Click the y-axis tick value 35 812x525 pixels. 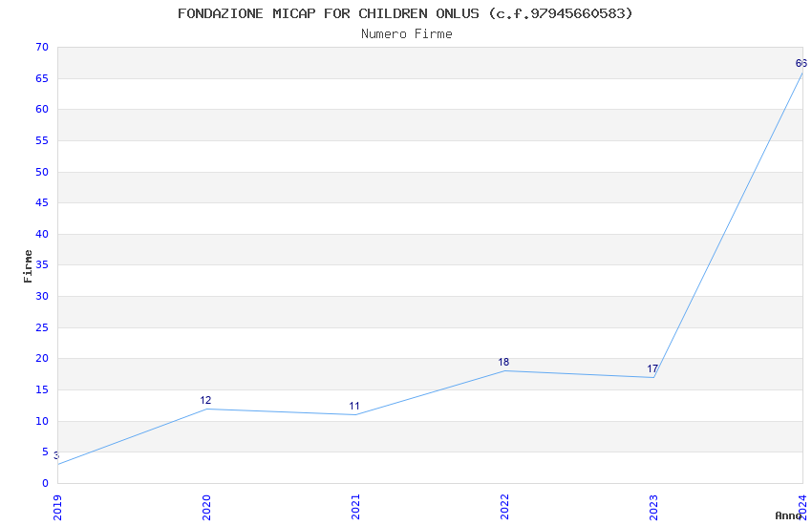pos(42,264)
